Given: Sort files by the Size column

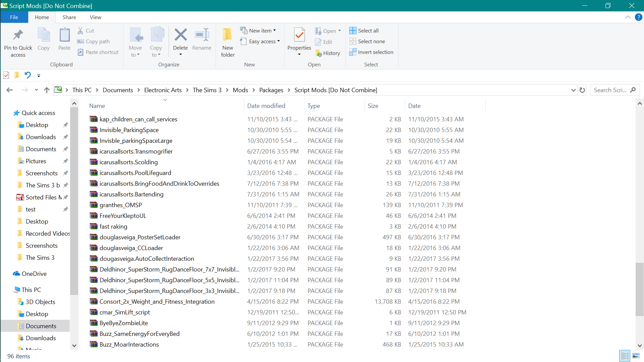Looking at the screenshot, I should coord(385,106).
